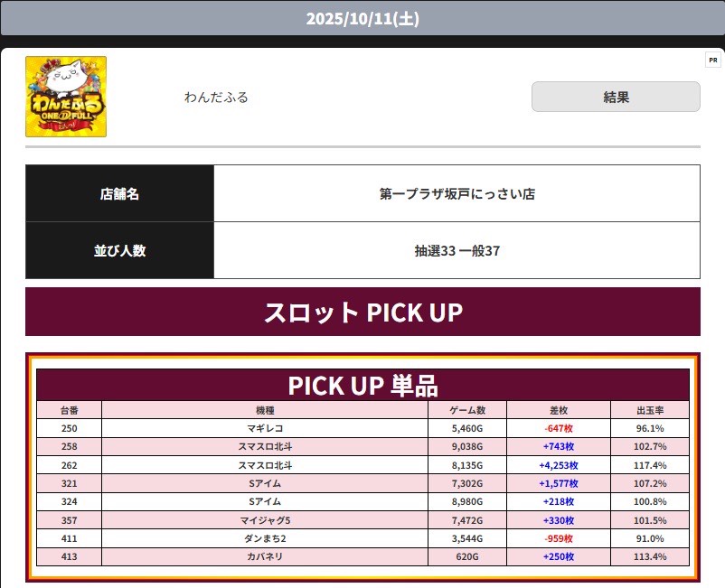Select the 並び人数 label cell
Viewport: 725px width, 588px height.
tap(119, 250)
